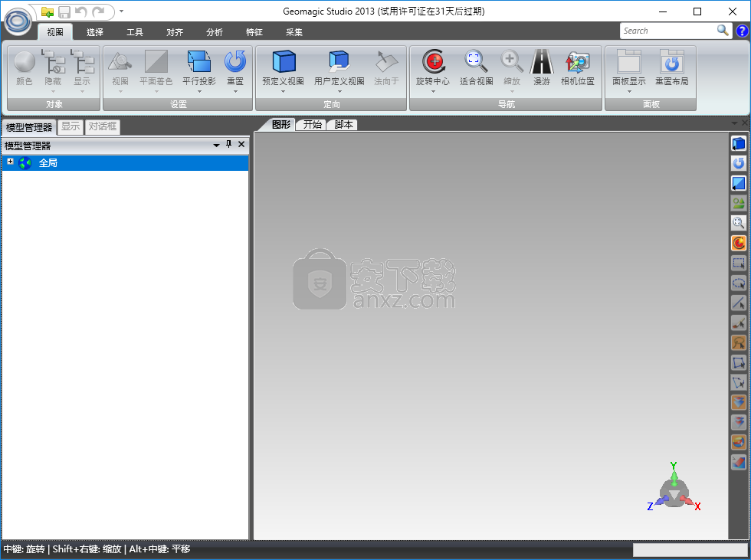Select the line selection tool
Screen dimensions: 751x560
pos(739,303)
